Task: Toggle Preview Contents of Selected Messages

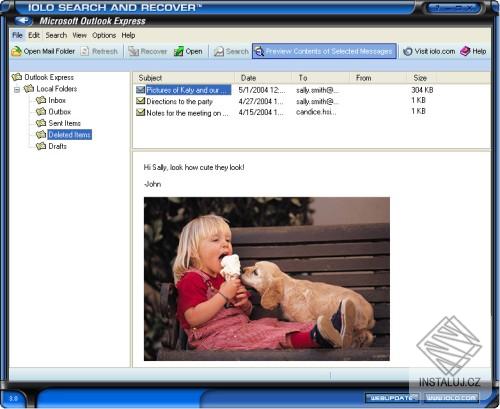Action: (324, 51)
